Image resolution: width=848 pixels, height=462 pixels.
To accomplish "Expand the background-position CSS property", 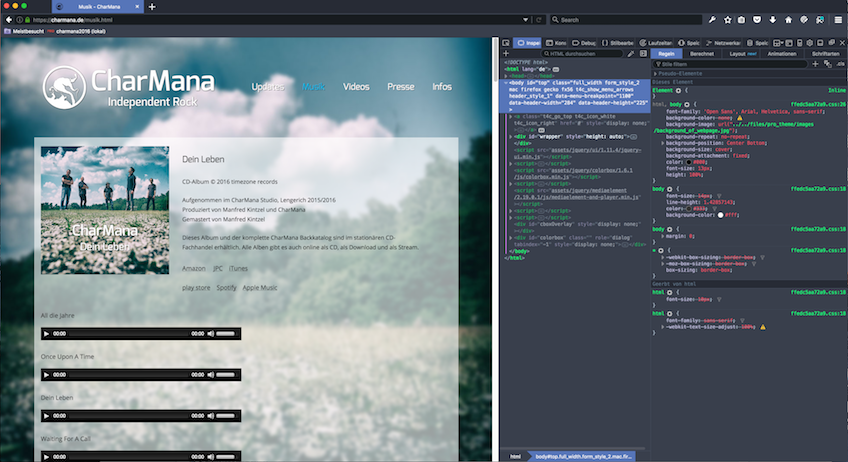I will (665, 143).
